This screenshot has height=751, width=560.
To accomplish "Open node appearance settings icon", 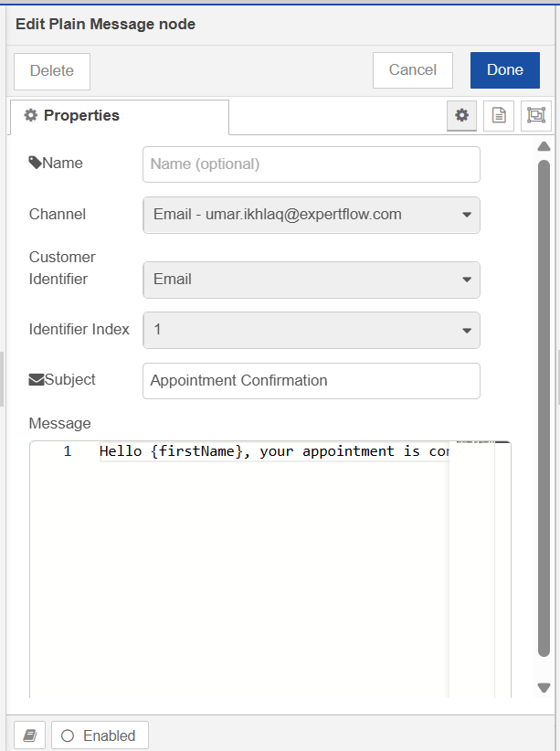I will tap(535, 115).
